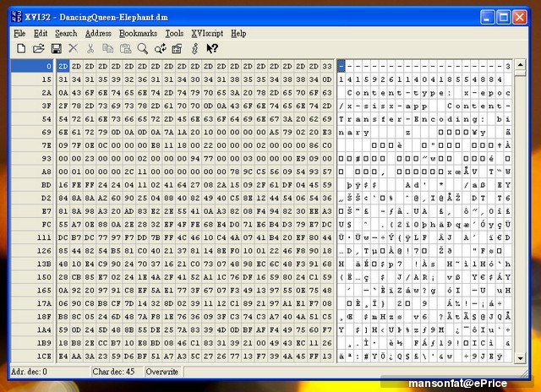Paste from clipboard using the paste icon

(125, 49)
